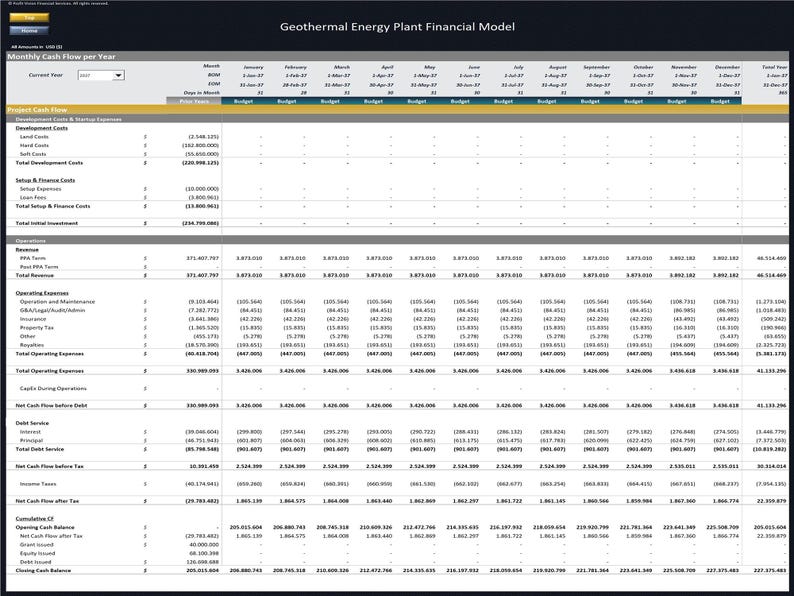Select the Post PPA Term row label

point(39,267)
